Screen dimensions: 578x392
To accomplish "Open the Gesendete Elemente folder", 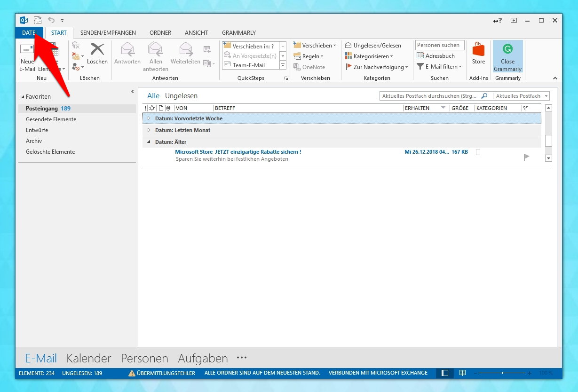I will [x=51, y=119].
